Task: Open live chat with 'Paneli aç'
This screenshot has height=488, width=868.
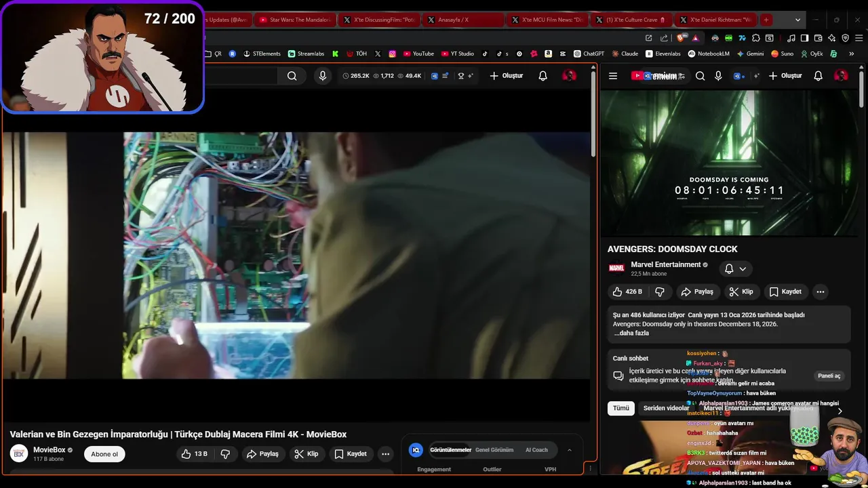Action: (x=829, y=376)
